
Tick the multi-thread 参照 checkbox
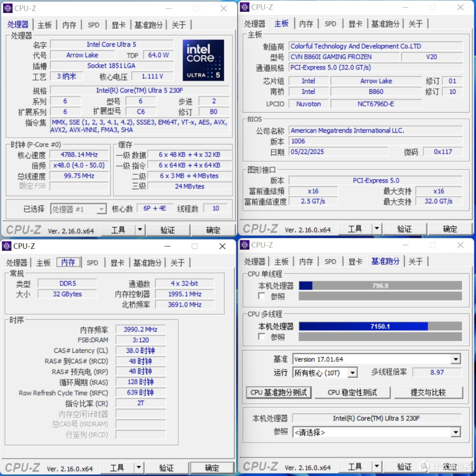click(261, 336)
